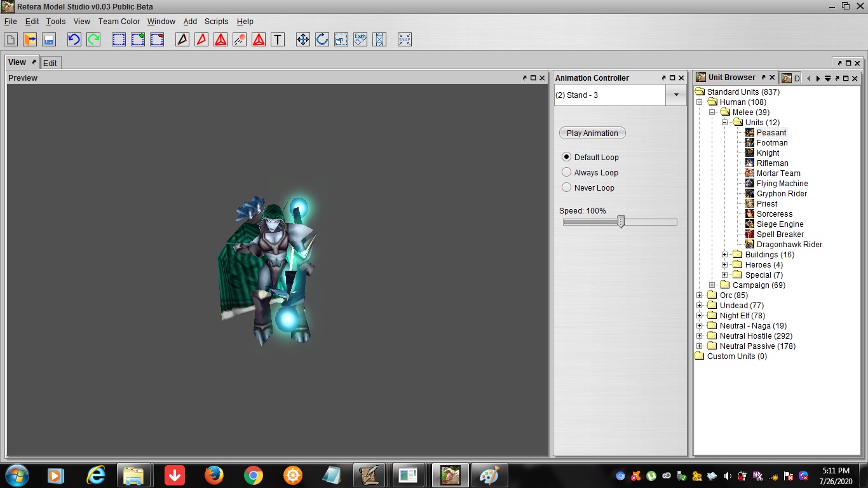
Task: Click the red triangle icon beside T
Action: pos(259,39)
